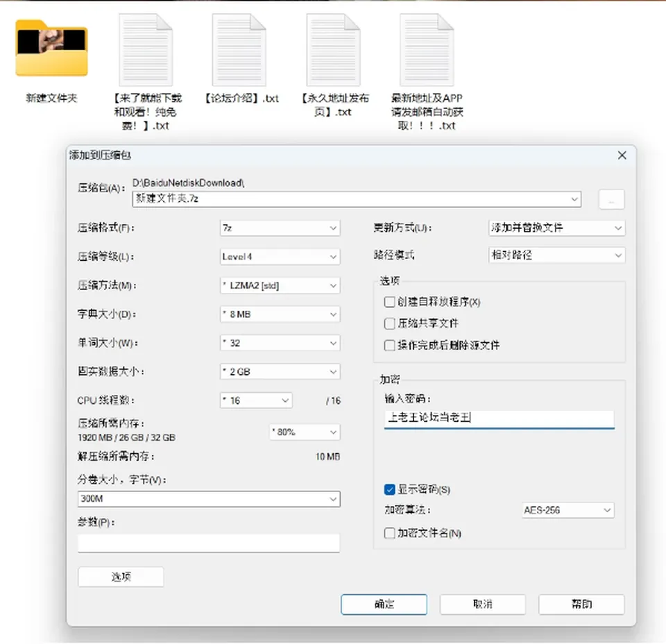Screen dimensions: 666x644
Task: Confirm with the 确定 button
Action: 384,604
